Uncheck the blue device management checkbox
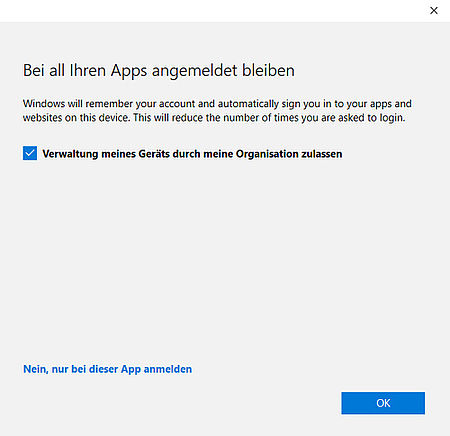The height and width of the screenshot is (436, 450). click(30, 153)
